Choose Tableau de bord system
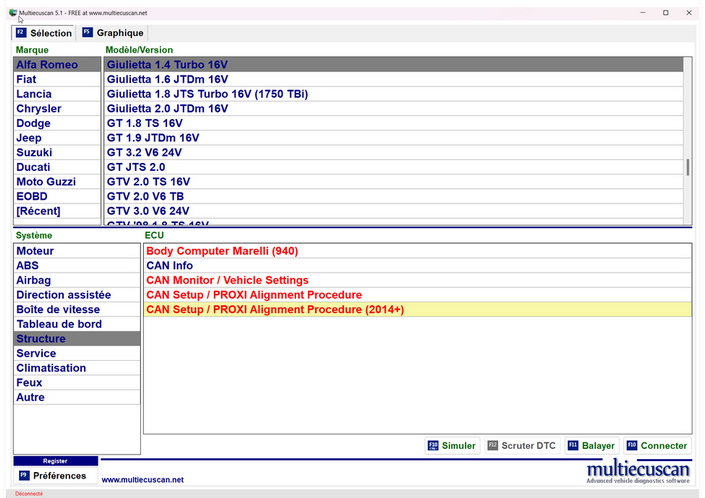705x498 pixels. pyautogui.click(x=77, y=324)
